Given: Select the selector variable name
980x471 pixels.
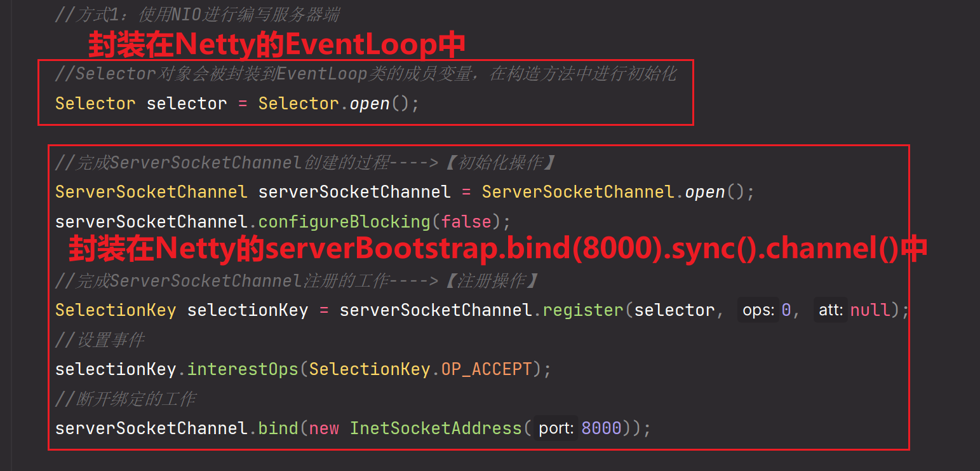Looking at the screenshot, I should click(186, 103).
